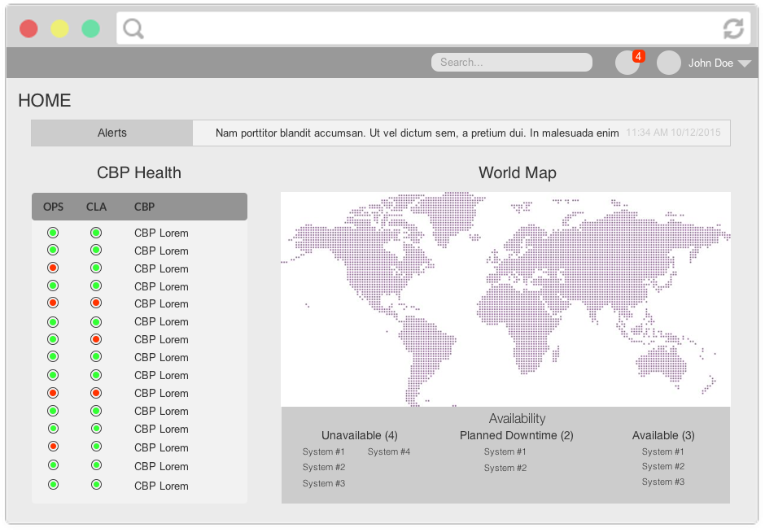Viewport: 765px width, 532px height.
Task: Click the Planned Downtime (2) heading
Action: click(517, 435)
